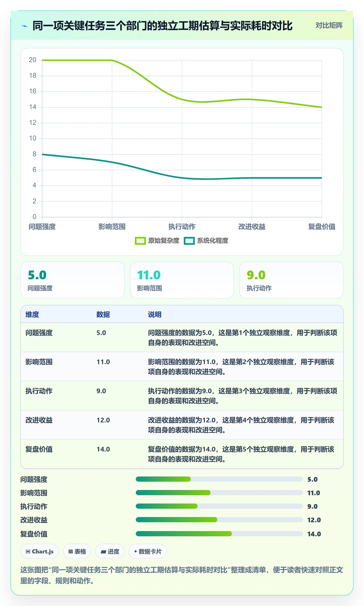This screenshot has height=606, width=364.
Task: Click the 说明 column header
Action: [155, 314]
